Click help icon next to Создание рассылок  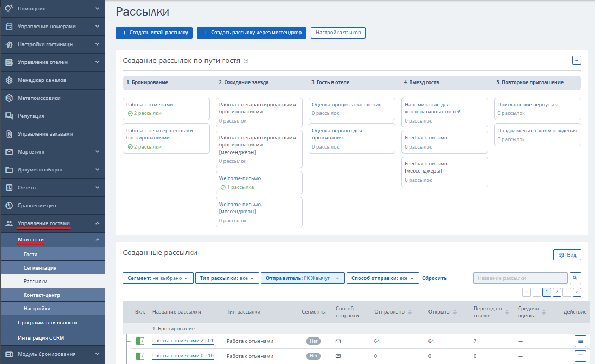(246, 61)
